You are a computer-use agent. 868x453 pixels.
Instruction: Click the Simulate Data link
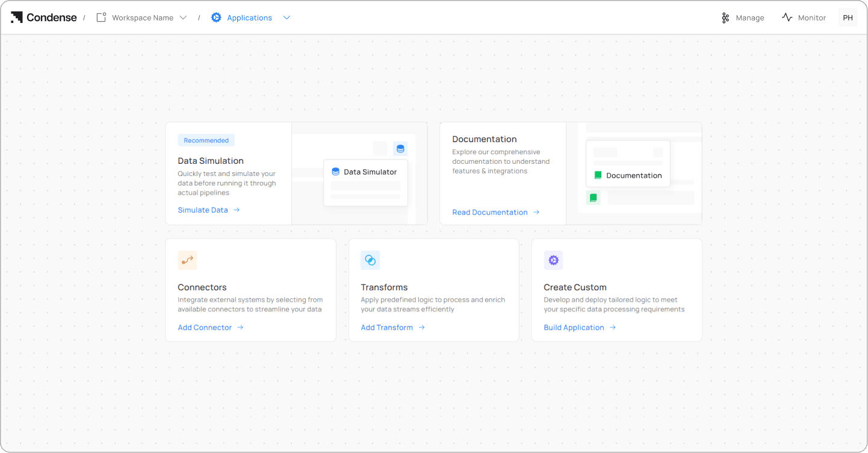tap(203, 210)
